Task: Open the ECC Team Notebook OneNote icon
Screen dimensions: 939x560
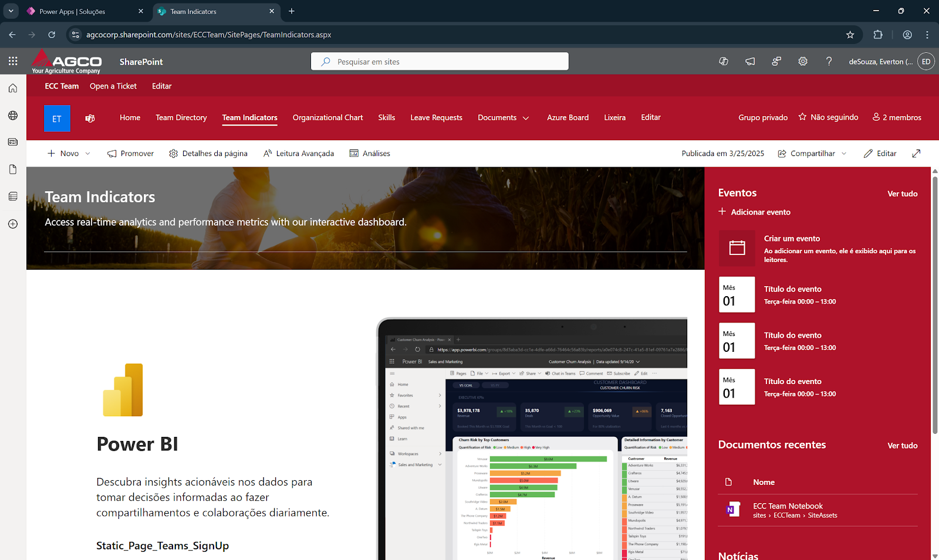Action: coord(733,510)
